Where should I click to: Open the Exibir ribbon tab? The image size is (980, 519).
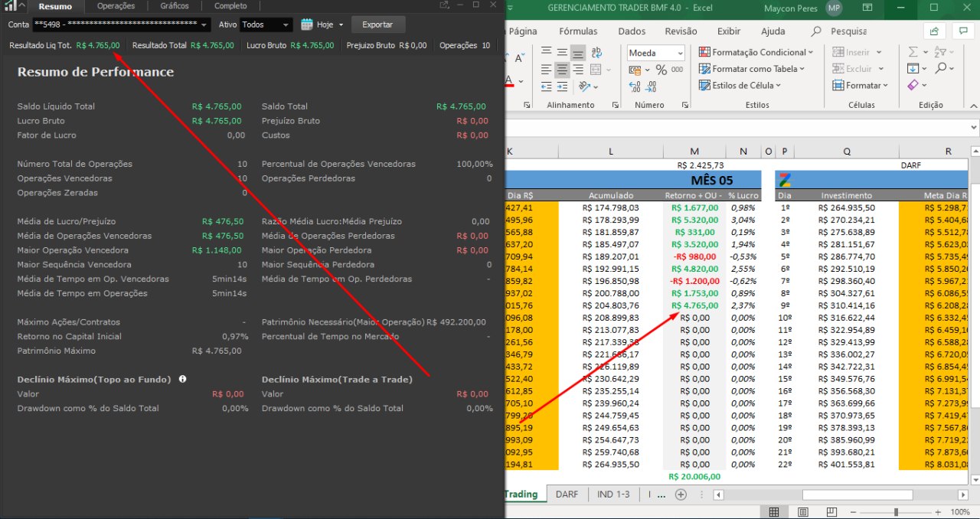tap(729, 31)
